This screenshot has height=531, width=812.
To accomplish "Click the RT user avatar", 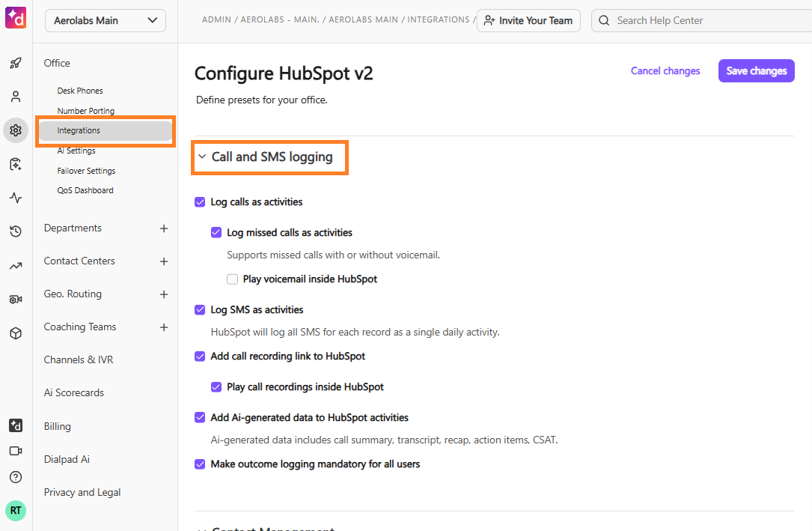I will pyautogui.click(x=16, y=510).
